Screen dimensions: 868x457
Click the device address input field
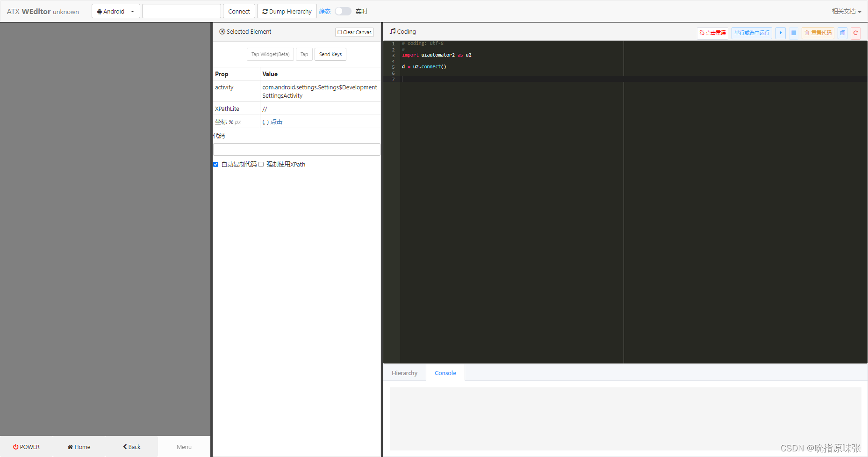pos(181,11)
